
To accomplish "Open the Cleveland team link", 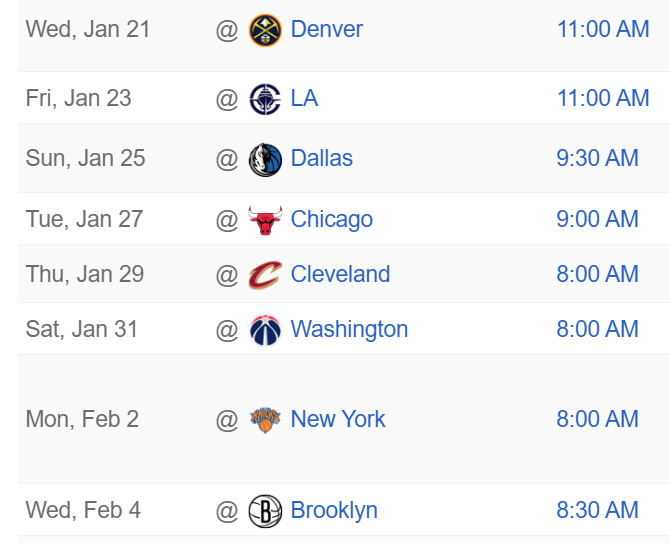I will pos(340,274).
